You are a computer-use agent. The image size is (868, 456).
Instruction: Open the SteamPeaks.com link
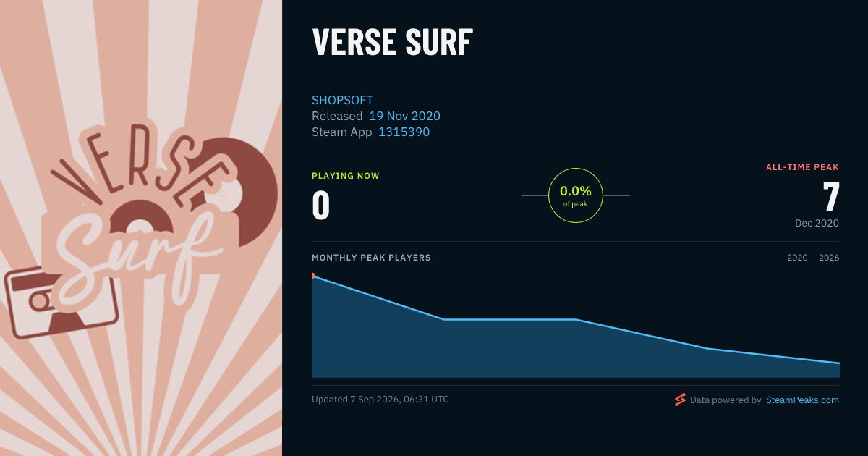coord(802,400)
